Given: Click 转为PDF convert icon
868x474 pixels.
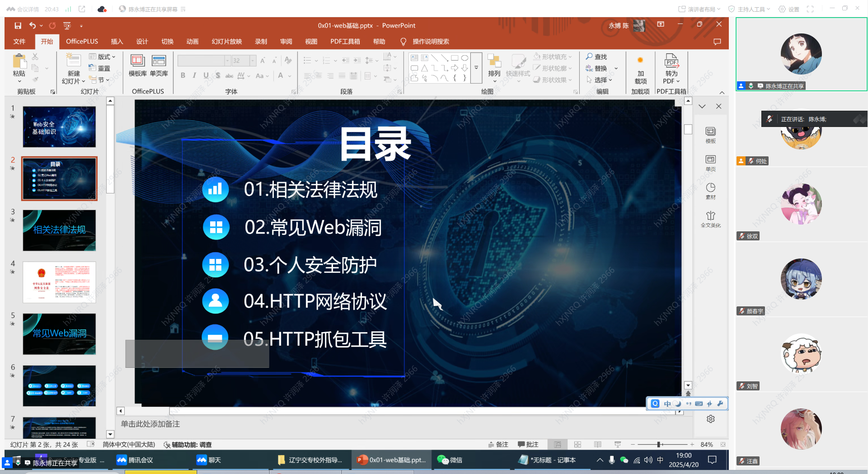Looking at the screenshot, I should point(671,61).
